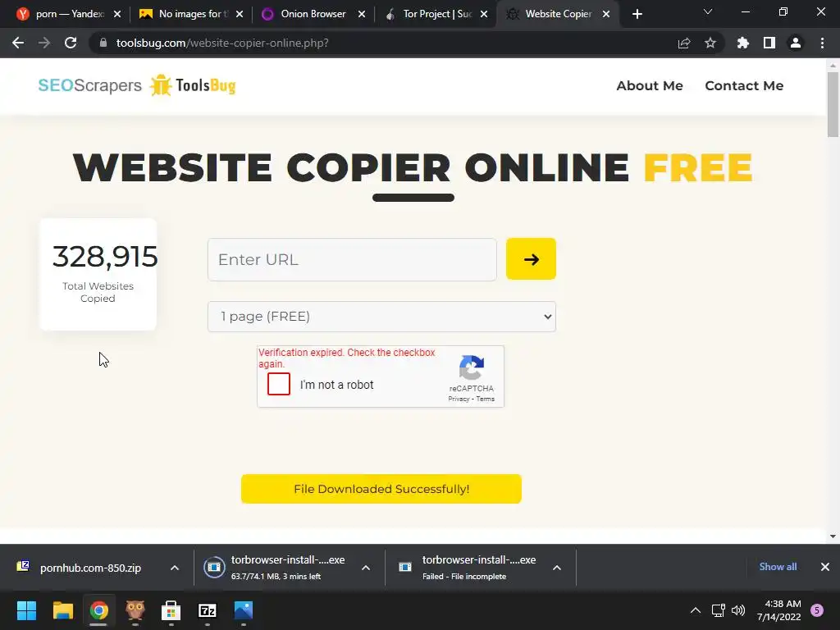Click the page vertical scrollbar thumb
This screenshot has width=840, height=630.
pos(833,104)
